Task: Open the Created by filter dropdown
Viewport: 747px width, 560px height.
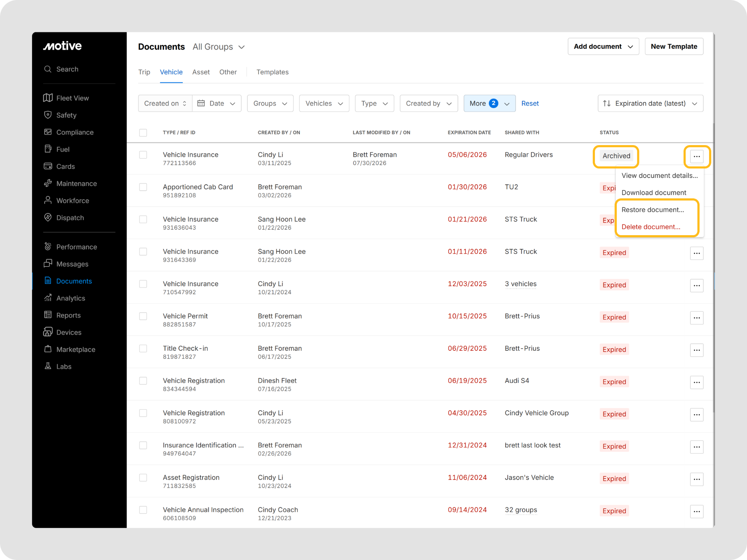Action: coord(429,104)
